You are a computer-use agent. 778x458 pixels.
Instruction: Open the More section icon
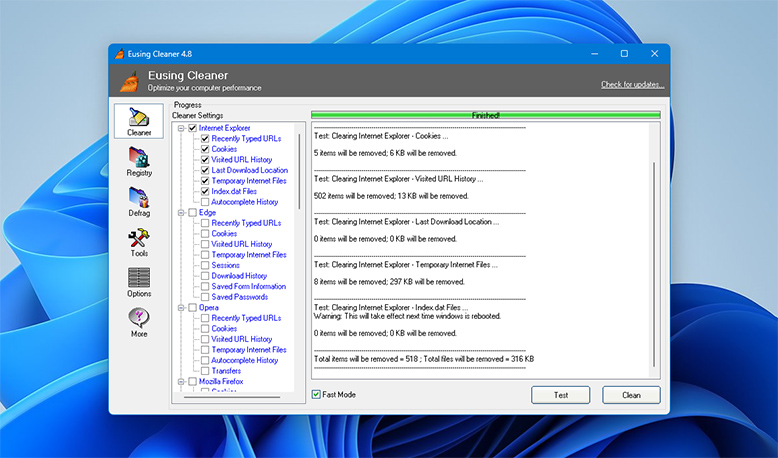138,323
